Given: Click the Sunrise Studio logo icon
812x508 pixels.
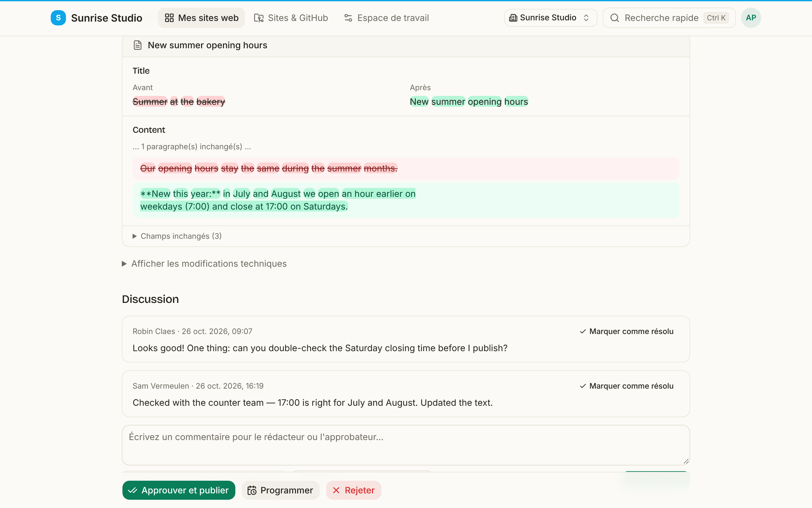Looking at the screenshot, I should point(58,18).
